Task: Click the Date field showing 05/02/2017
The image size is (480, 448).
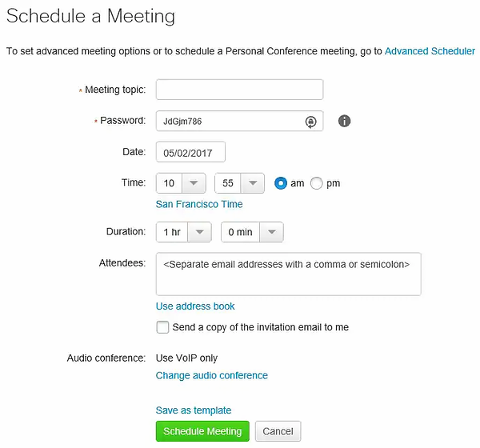Action: [190, 152]
